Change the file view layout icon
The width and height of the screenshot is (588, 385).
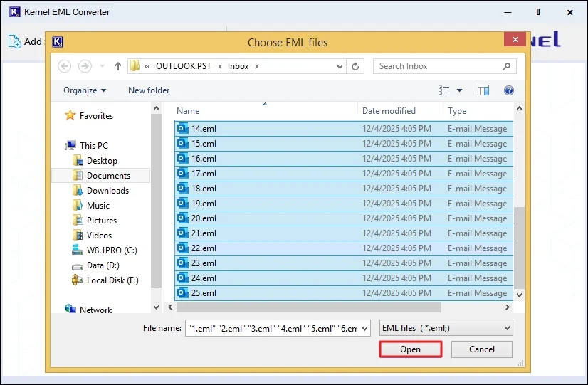[x=444, y=90]
